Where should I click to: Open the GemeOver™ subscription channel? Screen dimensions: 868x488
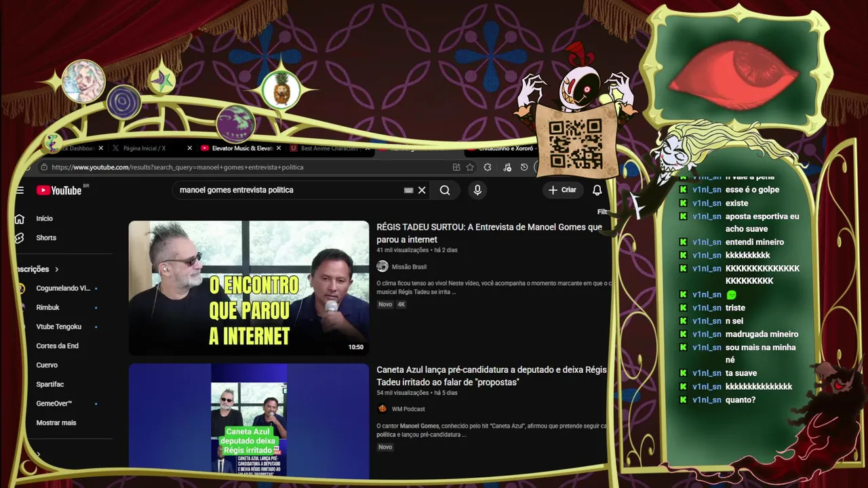tap(54, 403)
